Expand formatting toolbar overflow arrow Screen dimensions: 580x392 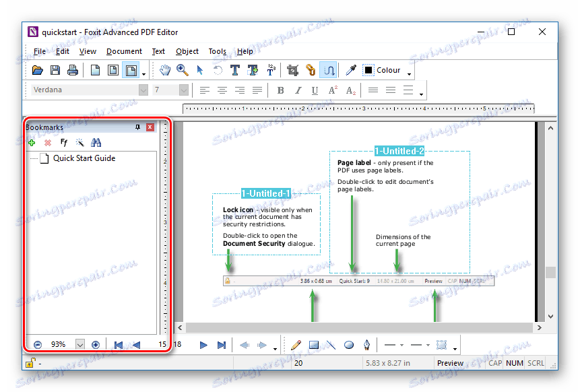click(421, 94)
